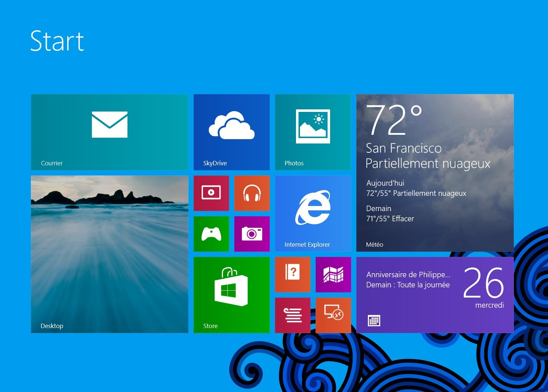
Task: Open the Help + Tips tile
Action: pos(293,275)
